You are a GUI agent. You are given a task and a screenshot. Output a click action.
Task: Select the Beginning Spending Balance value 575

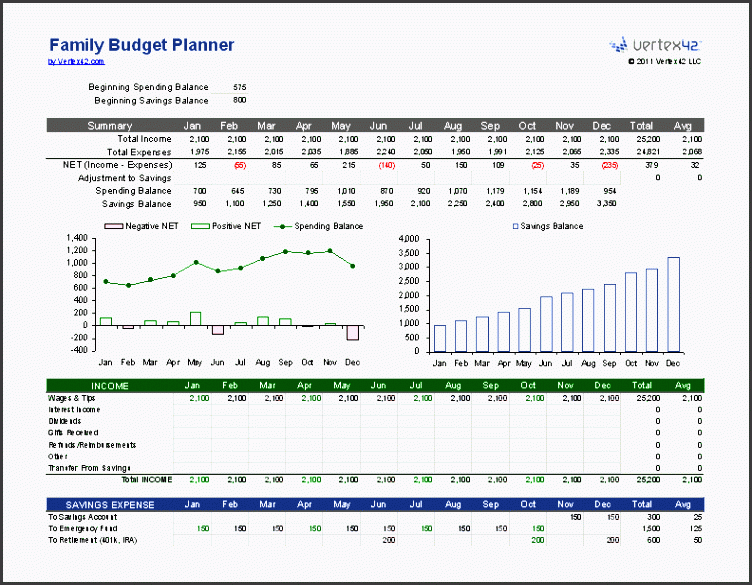pos(238,87)
